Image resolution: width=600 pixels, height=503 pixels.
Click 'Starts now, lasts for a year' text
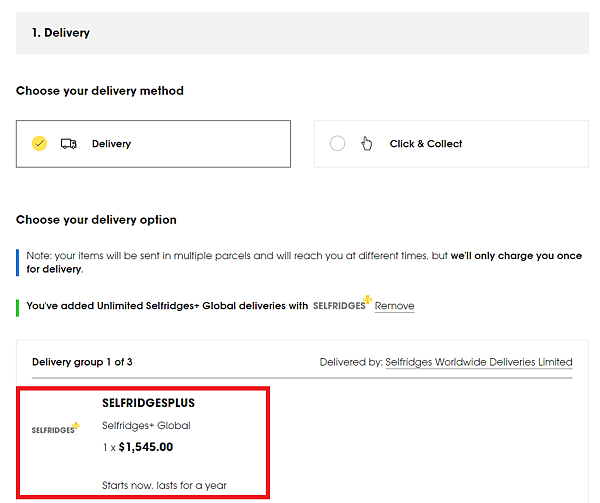pyautogui.click(x=164, y=485)
